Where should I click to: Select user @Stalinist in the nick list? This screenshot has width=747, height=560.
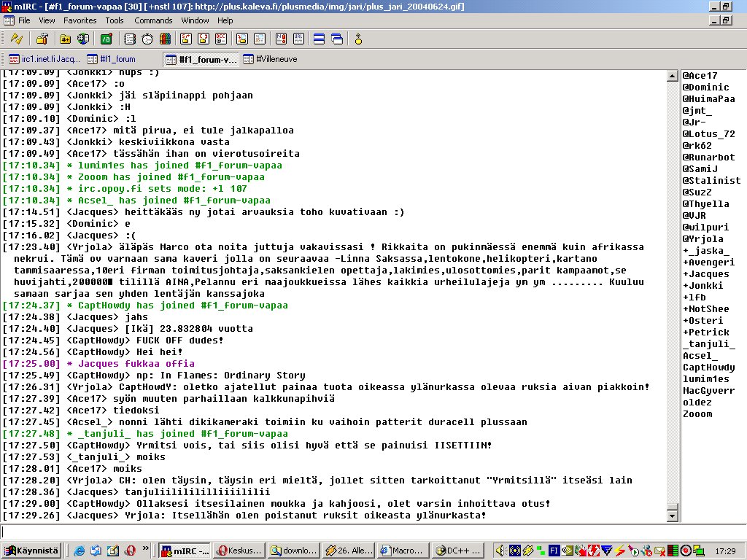(711, 180)
